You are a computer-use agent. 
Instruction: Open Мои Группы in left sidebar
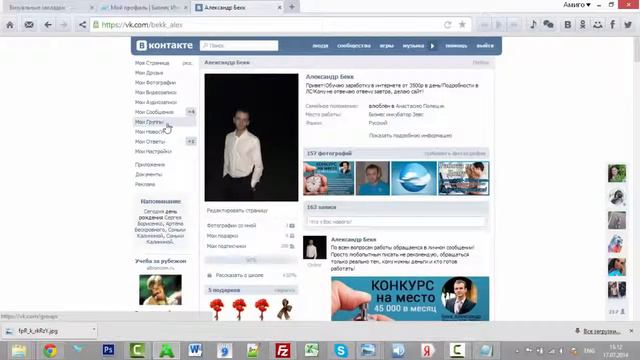click(x=149, y=122)
